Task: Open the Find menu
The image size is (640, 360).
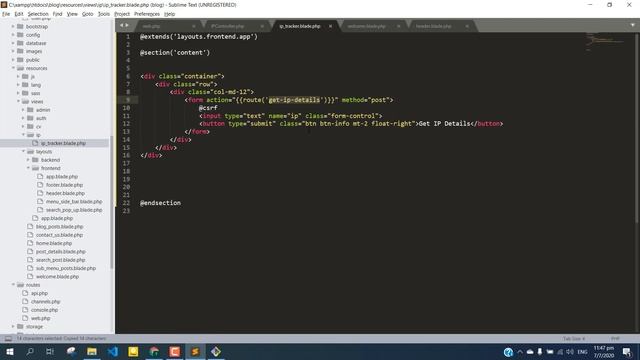Action: pyautogui.click(x=58, y=14)
